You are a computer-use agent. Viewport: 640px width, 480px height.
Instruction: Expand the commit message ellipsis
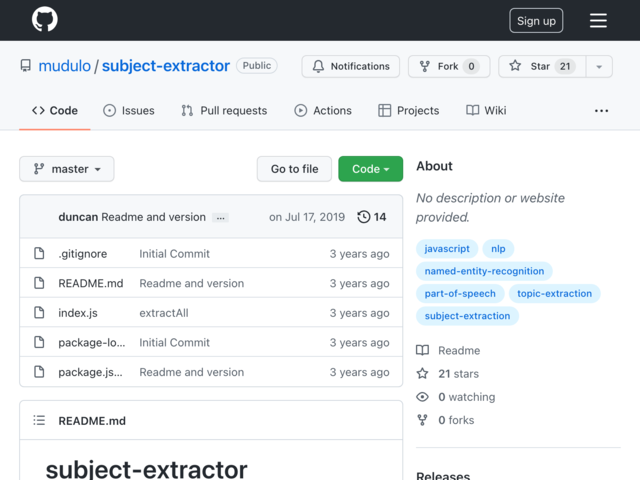coord(220,218)
